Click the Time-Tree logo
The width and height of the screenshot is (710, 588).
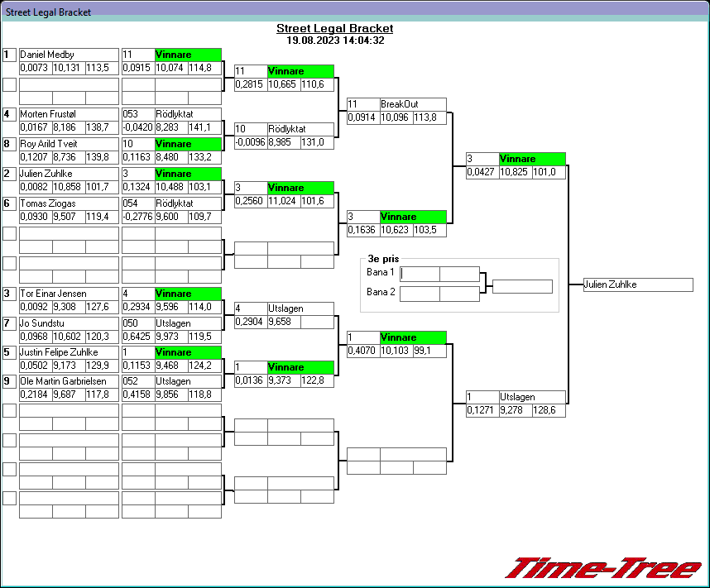[602, 568]
